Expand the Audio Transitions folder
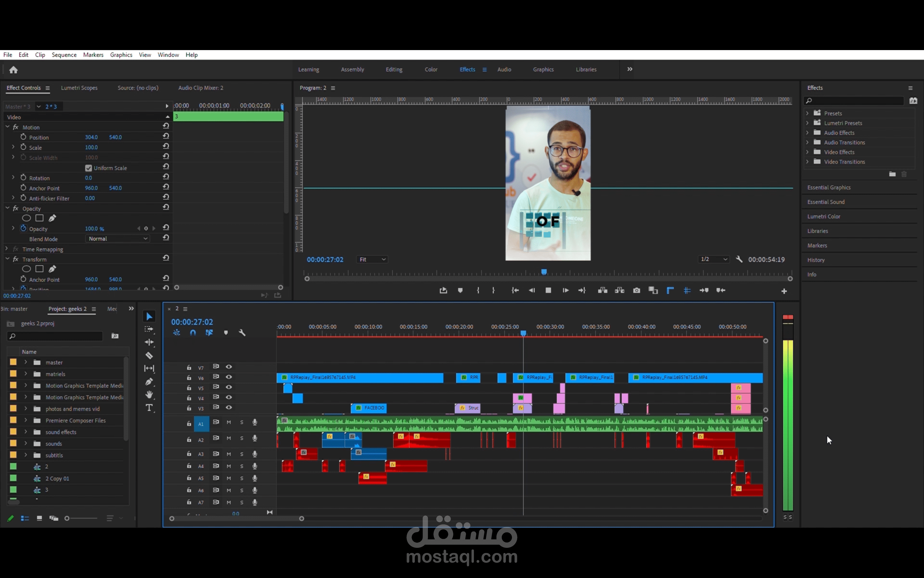Viewport: 924px width, 578px height. point(807,142)
